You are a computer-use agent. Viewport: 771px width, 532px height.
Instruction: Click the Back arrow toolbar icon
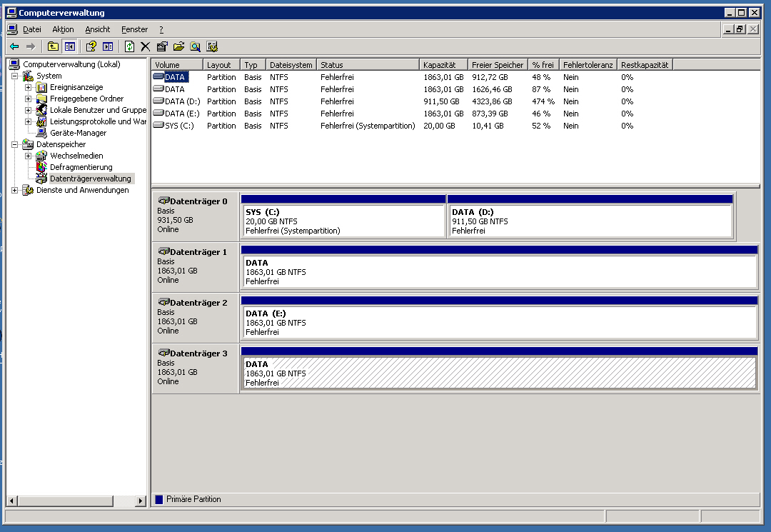point(14,46)
